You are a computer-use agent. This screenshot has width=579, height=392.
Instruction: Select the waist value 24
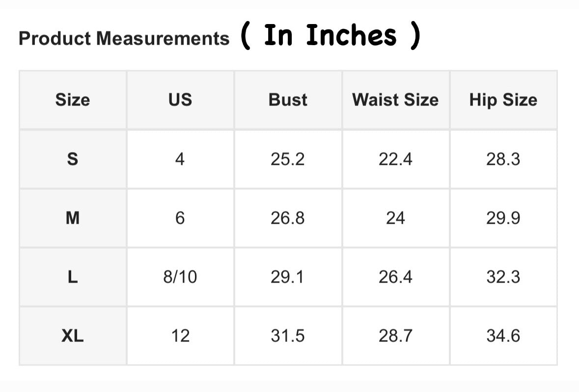tap(395, 218)
